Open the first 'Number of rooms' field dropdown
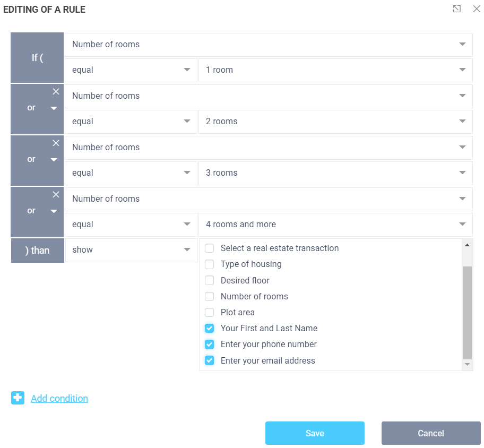Screen dimensions: 484x448 [x=268, y=45]
